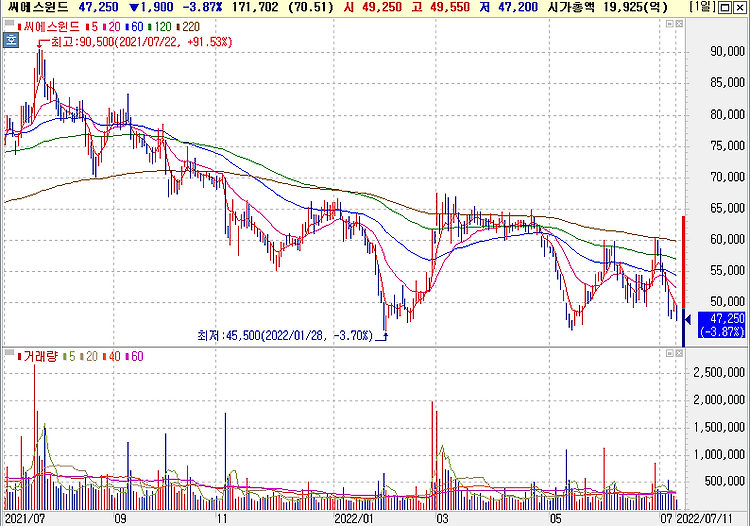Viewport: 750px width, 526px height.
Task: Click the 1,000,000 volume axis label
Action: point(719,454)
